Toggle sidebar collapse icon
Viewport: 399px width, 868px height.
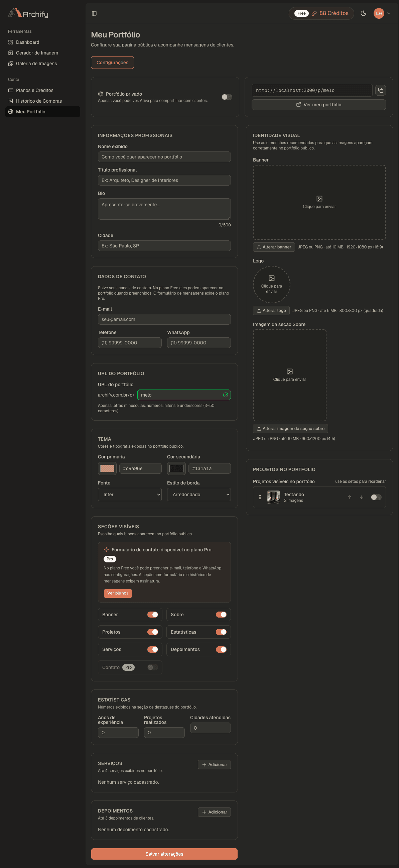pos(94,13)
